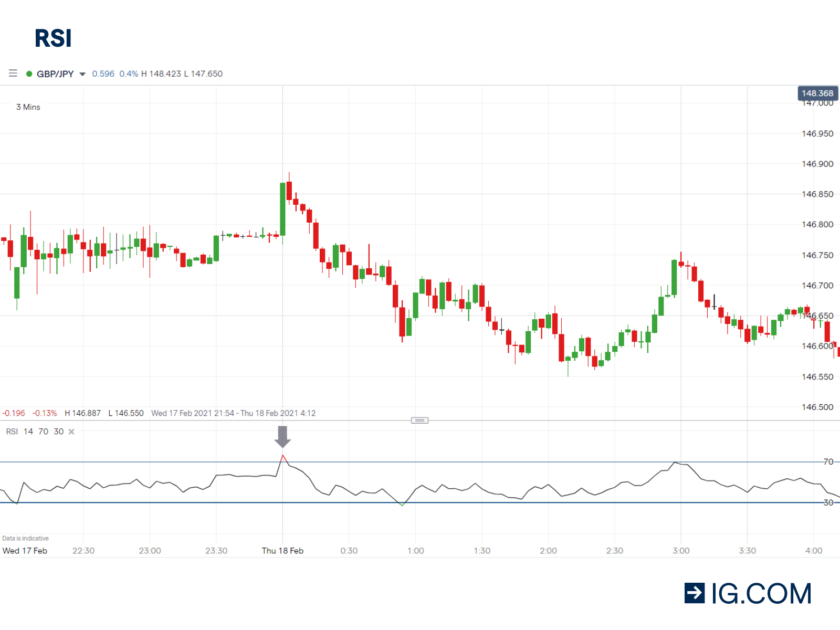Image resolution: width=840 pixels, height=630 pixels.
Task: Click the H 146.887 range high
Action: 82,413
